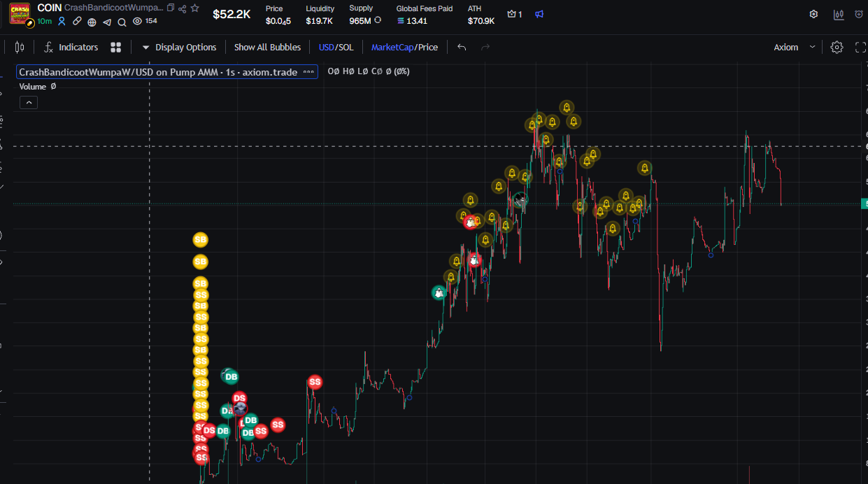Click the highest yellow bell marker
The height and width of the screenshot is (484, 868).
click(567, 108)
